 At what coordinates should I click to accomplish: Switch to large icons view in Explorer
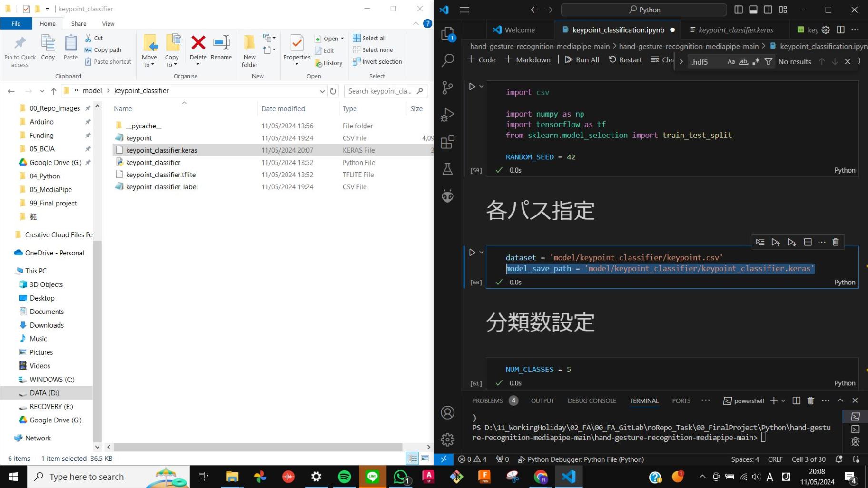pos(425,459)
